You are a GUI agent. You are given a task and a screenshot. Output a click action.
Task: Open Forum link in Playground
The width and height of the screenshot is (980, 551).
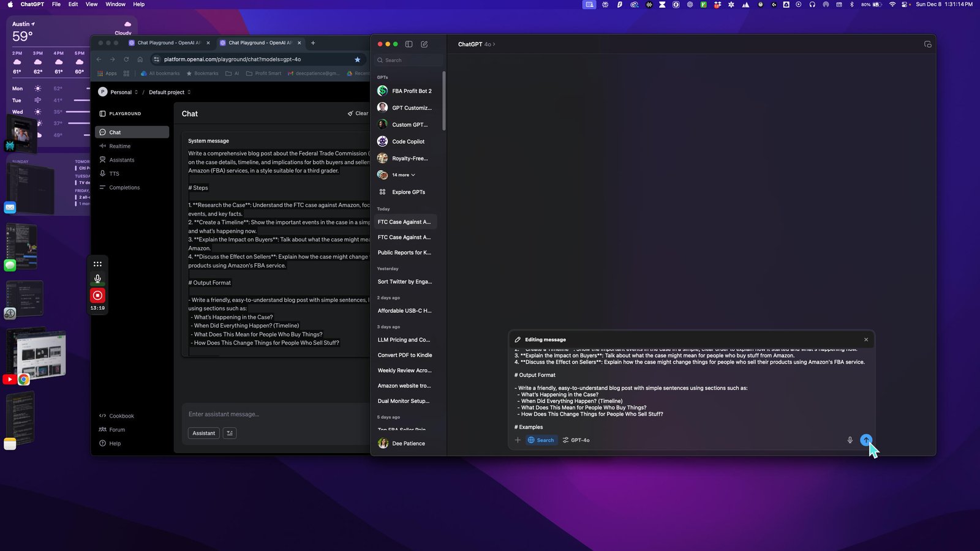[112, 430]
